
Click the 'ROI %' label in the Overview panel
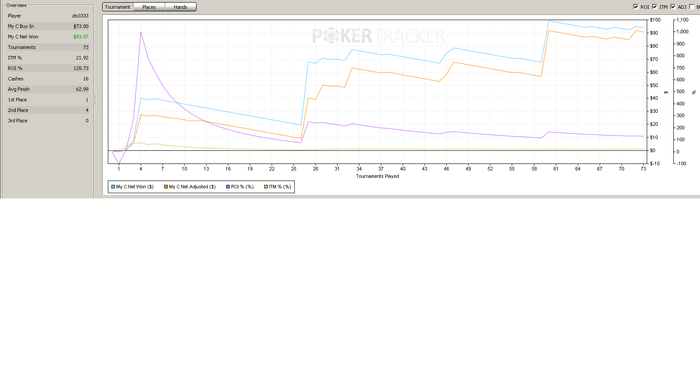click(15, 68)
